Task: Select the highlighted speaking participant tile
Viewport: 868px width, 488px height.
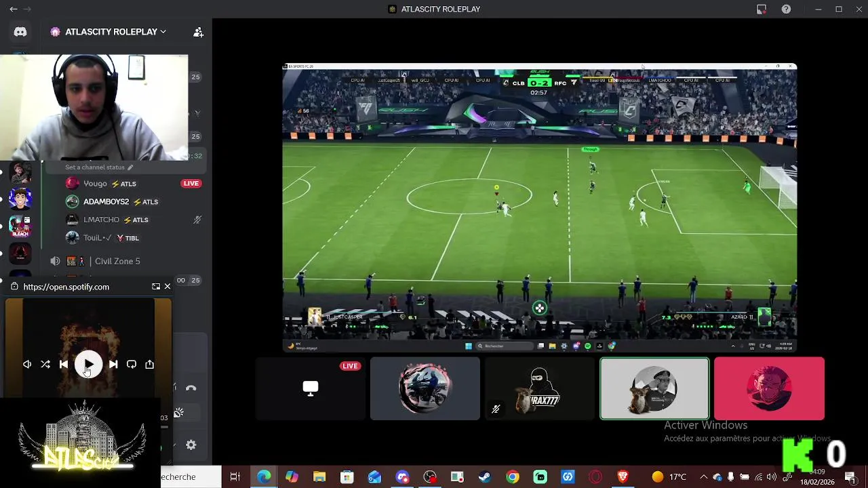Action: coord(654,388)
